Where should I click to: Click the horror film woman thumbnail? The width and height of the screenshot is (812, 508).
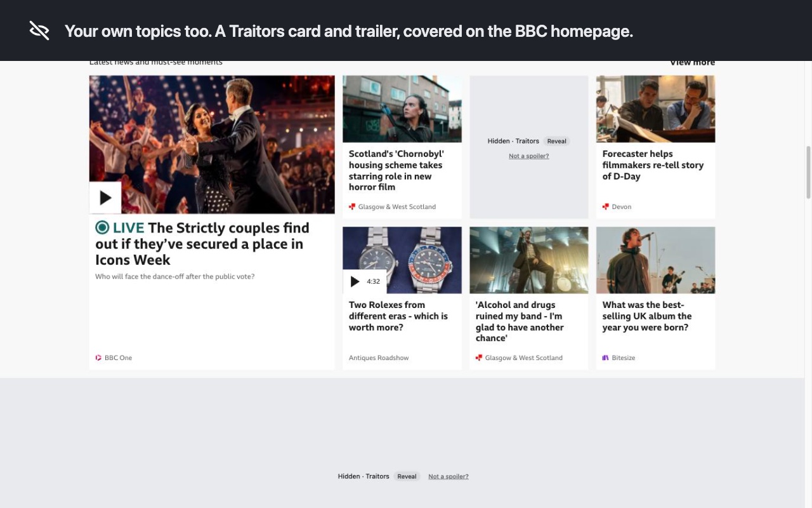402,109
